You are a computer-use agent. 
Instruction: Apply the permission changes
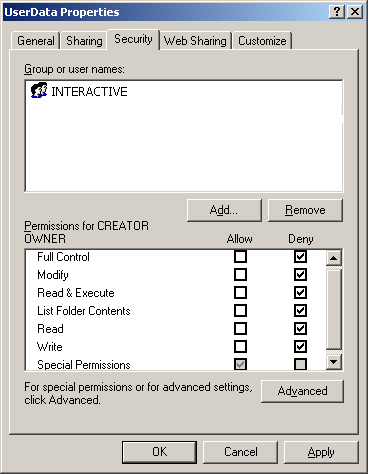pyautogui.click(x=321, y=452)
